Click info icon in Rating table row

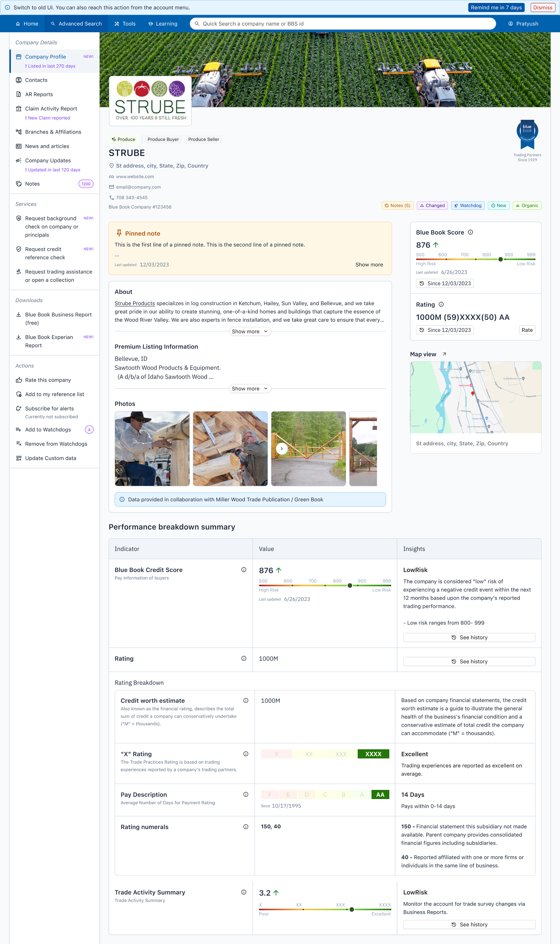(x=244, y=658)
